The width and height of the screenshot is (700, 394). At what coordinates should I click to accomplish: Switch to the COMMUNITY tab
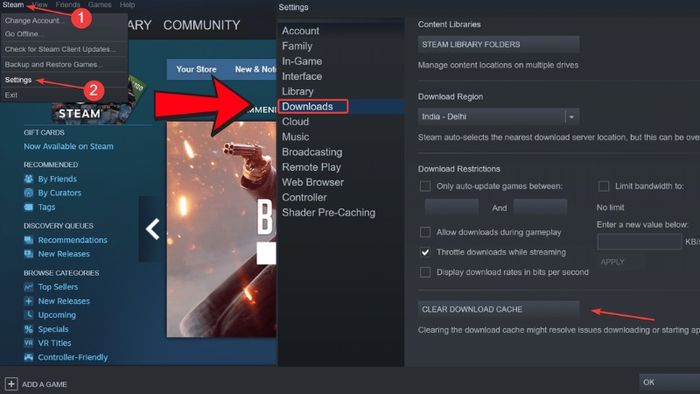pyautogui.click(x=202, y=25)
